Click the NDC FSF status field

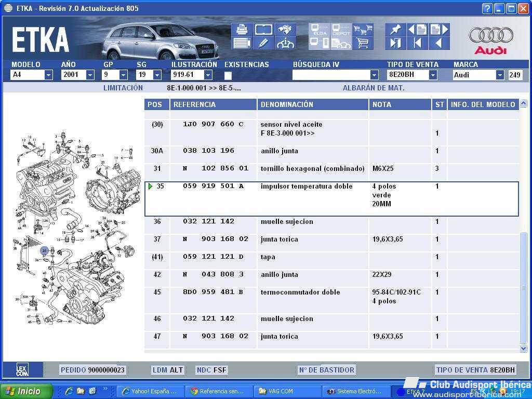tap(211, 370)
